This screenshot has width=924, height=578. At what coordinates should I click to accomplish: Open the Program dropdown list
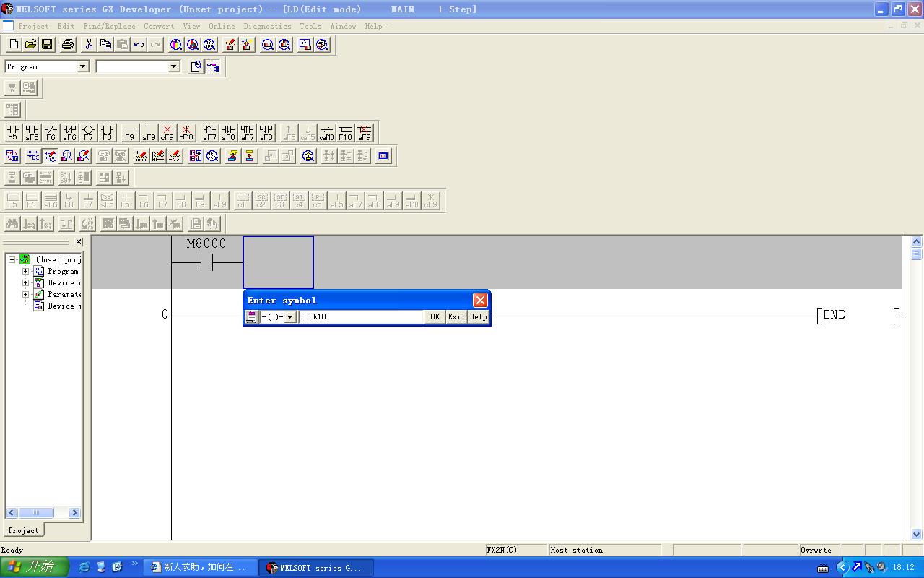(82, 66)
